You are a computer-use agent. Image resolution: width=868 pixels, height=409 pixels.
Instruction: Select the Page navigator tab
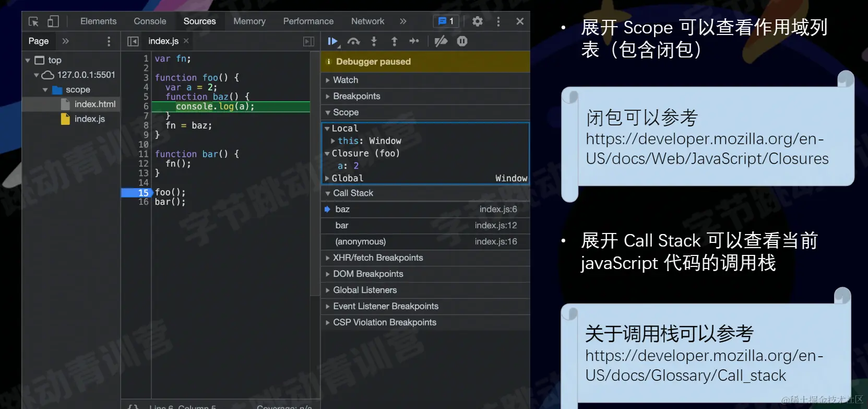pyautogui.click(x=39, y=41)
